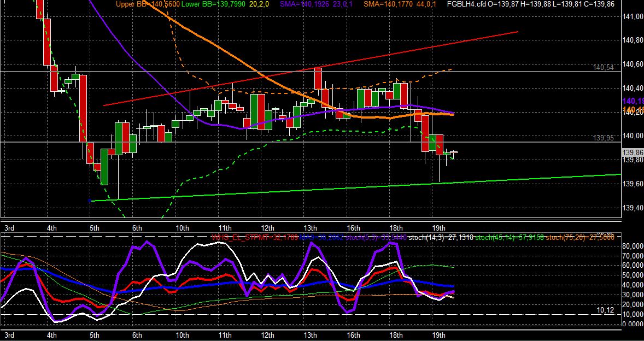Screen dimensions: 644x341
Task: Click 16th on the stochastic panel date axis
Action: [353, 335]
